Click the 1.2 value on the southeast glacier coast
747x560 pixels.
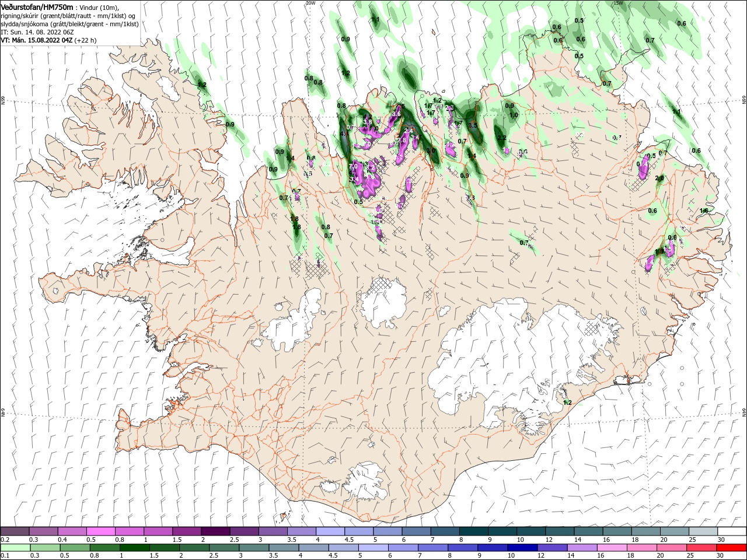[x=567, y=402]
